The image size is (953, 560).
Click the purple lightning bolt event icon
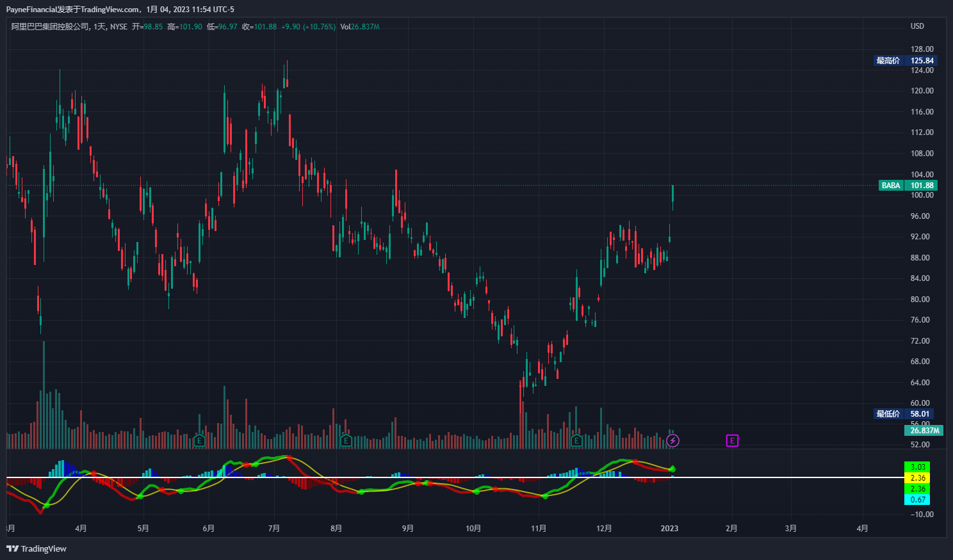[672, 440]
